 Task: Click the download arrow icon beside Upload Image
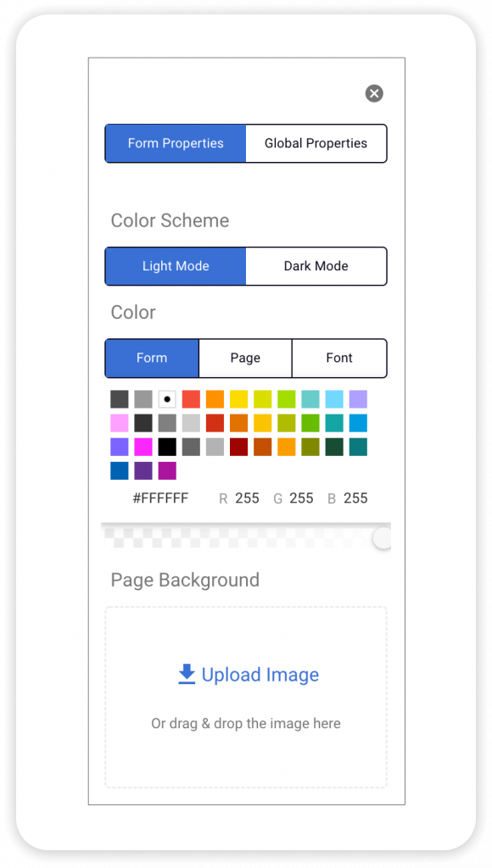coord(185,674)
